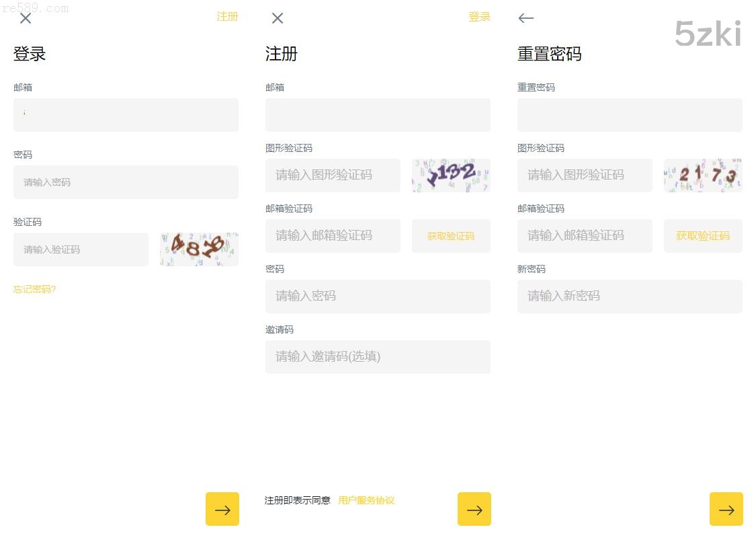Click the 邀请码 invitation code field
Viewport: 756px width, 546px height.
(378, 357)
